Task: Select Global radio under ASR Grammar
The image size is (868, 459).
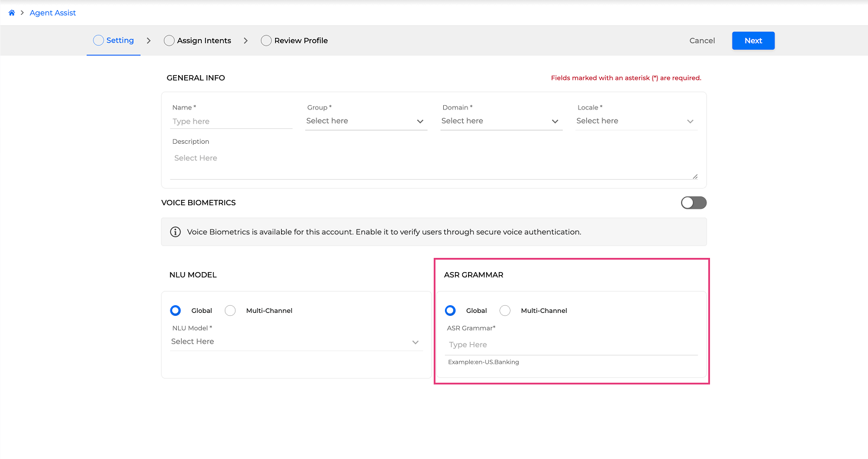Action: point(450,311)
